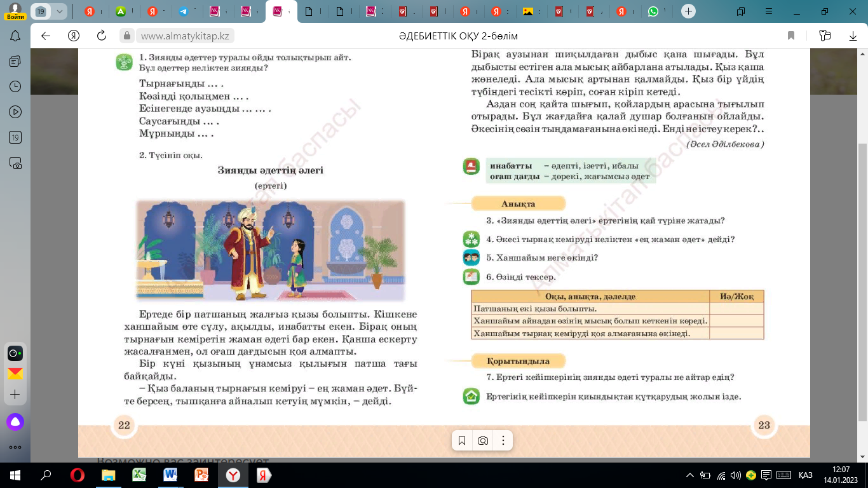Click the 'Войти' profile sign-in button

tap(15, 11)
